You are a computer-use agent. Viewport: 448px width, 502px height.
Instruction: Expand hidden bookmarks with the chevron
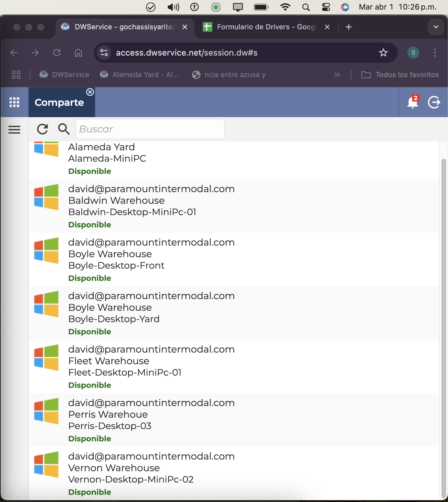click(x=337, y=75)
